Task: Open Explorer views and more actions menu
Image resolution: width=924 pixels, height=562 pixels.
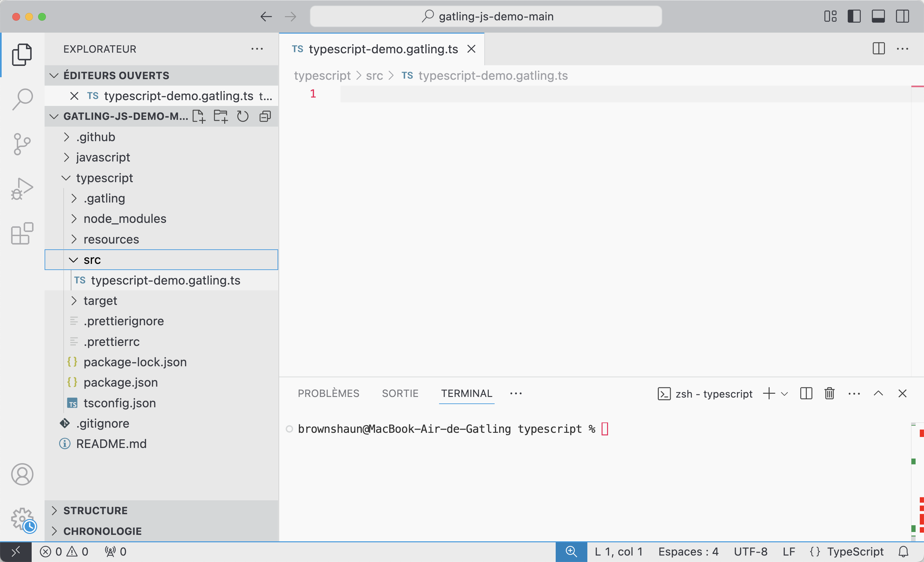Action: [x=257, y=49]
